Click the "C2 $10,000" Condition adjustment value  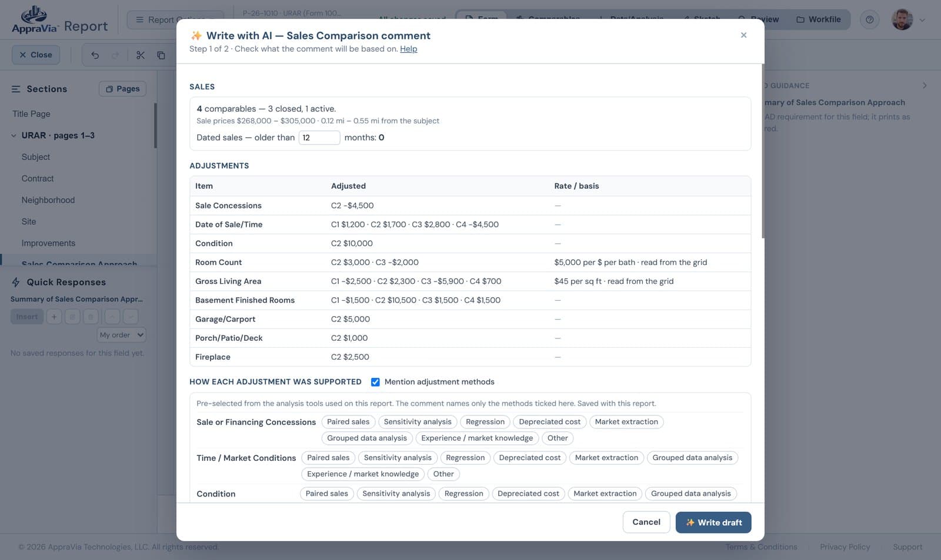[x=352, y=243]
